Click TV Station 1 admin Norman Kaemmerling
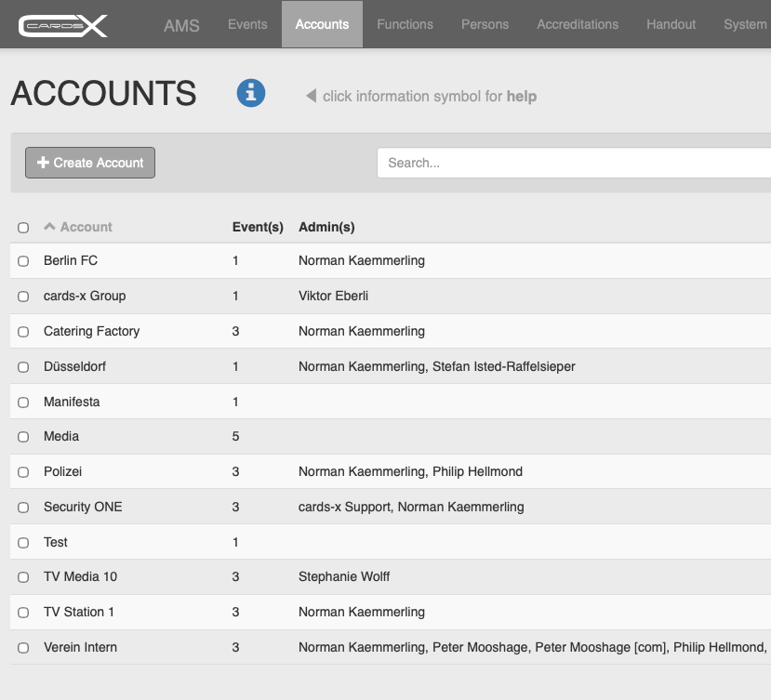This screenshot has height=700, width=771. pyautogui.click(x=362, y=612)
